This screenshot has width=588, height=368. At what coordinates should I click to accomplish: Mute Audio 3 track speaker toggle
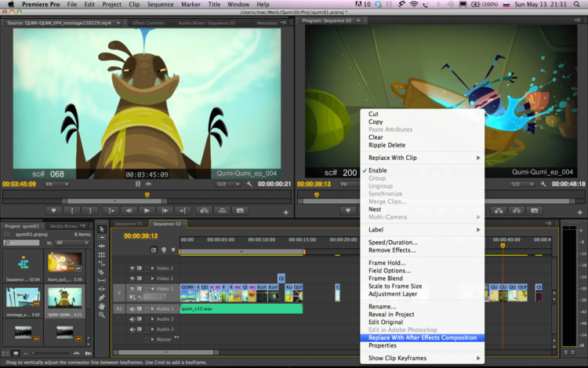(132, 330)
